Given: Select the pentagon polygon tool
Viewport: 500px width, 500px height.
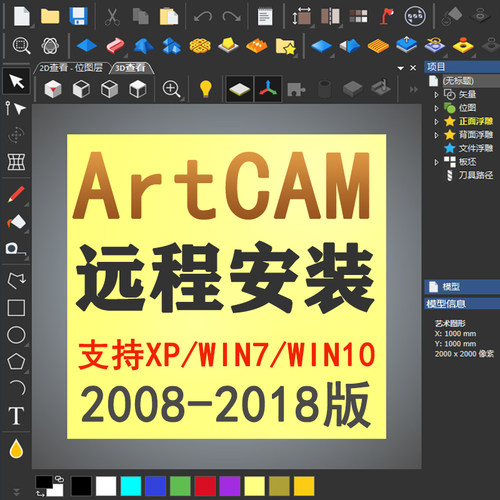Looking at the screenshot, I should tap(16, 361).
